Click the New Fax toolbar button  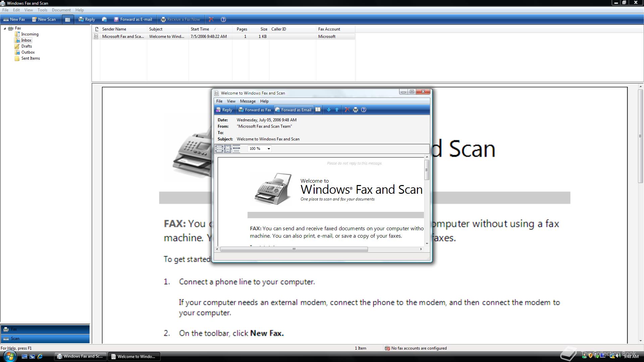14,19
